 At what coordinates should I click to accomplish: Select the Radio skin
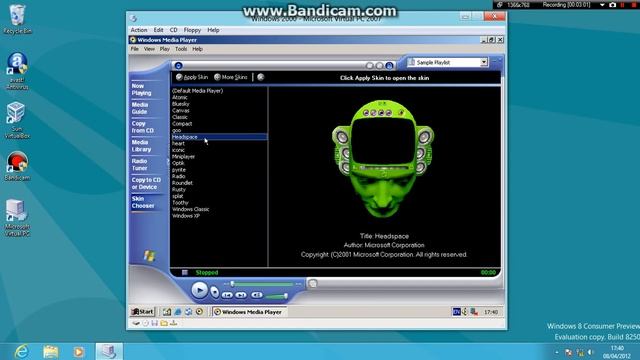click(178, 176)
